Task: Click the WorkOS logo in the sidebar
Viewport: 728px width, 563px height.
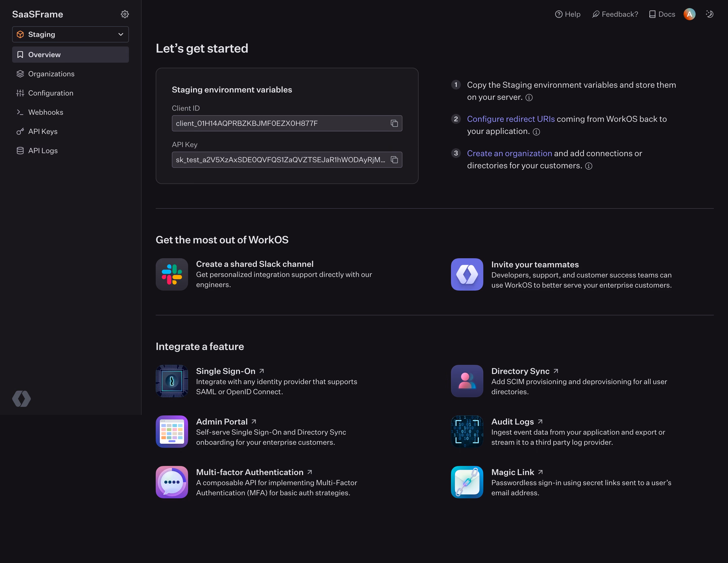Action: click(22, 399)
